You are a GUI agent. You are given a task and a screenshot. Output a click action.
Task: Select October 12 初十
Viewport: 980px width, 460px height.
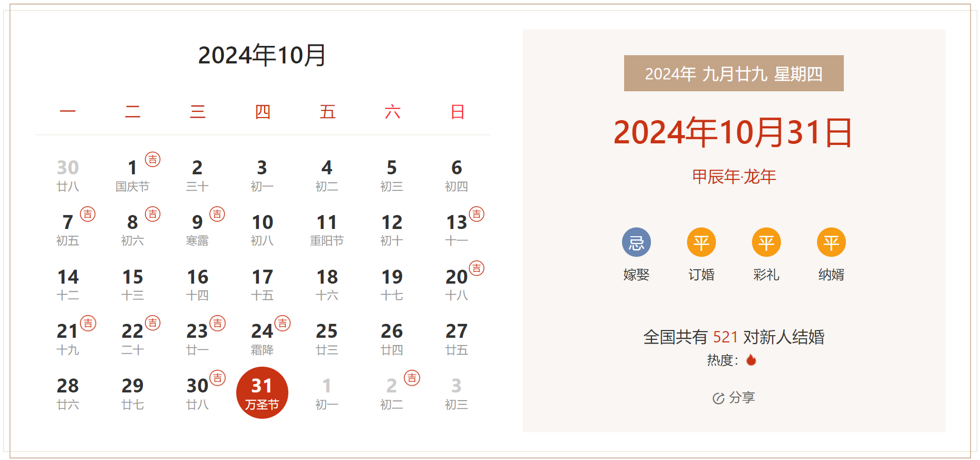pyautogui.click(x=392, y=230)
